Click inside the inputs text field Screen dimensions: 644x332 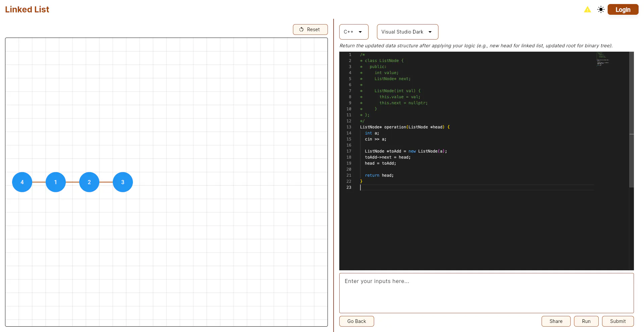coord(486,293)
